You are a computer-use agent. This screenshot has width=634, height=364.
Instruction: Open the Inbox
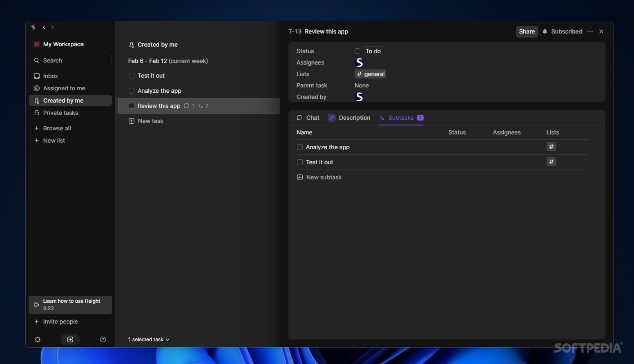(x=70, y=76)
